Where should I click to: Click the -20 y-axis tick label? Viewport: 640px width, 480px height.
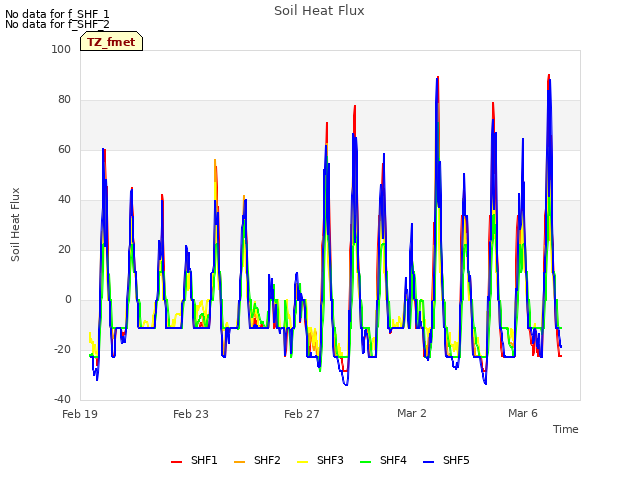pyautogui.click(x=62, y=349)
